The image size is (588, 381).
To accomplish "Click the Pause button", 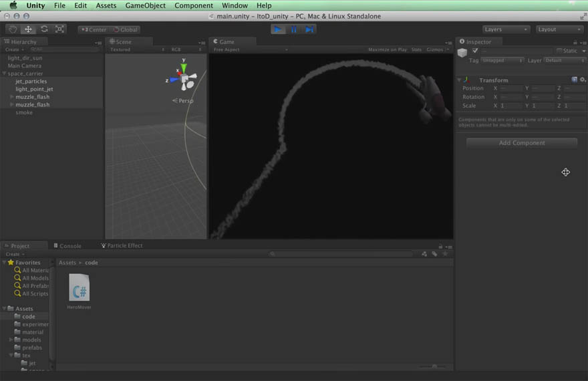I will (293, 29).
